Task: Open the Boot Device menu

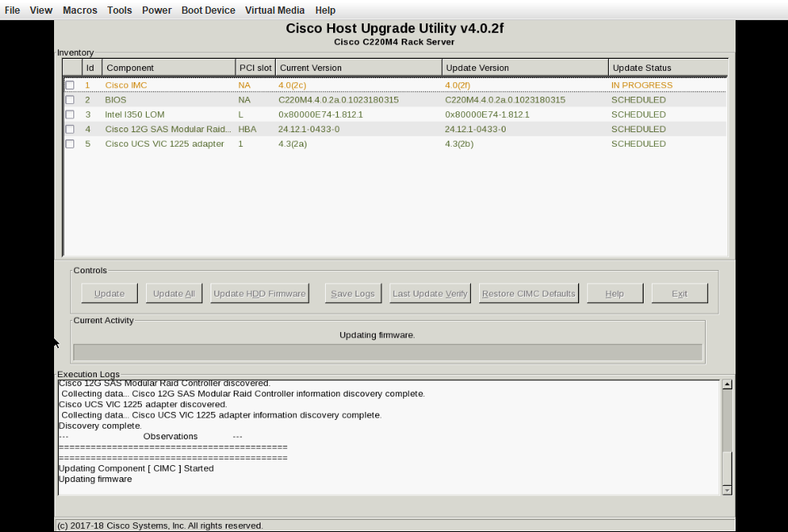Action: coord(208,10)
